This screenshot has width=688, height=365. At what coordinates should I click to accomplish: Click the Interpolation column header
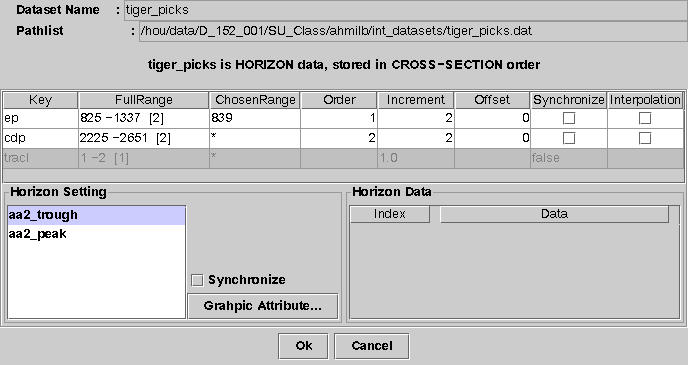point(645,100)
